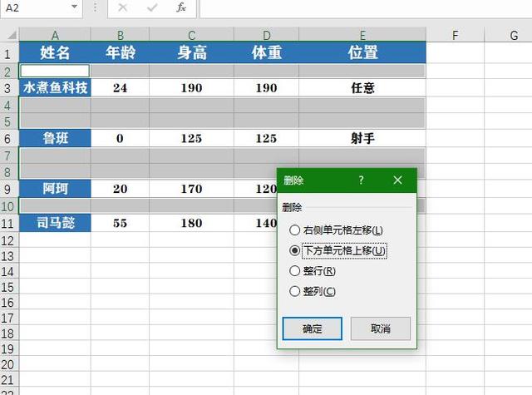Click the 年龄 header cell
This screenshot has height=395, width=532.
click(120, 52)
